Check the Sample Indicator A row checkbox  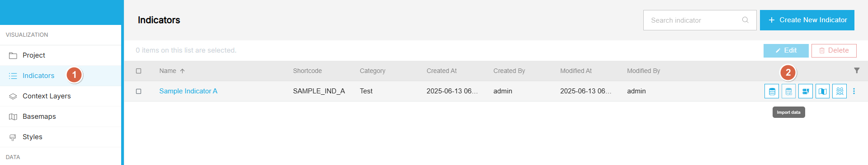[139, 92]
